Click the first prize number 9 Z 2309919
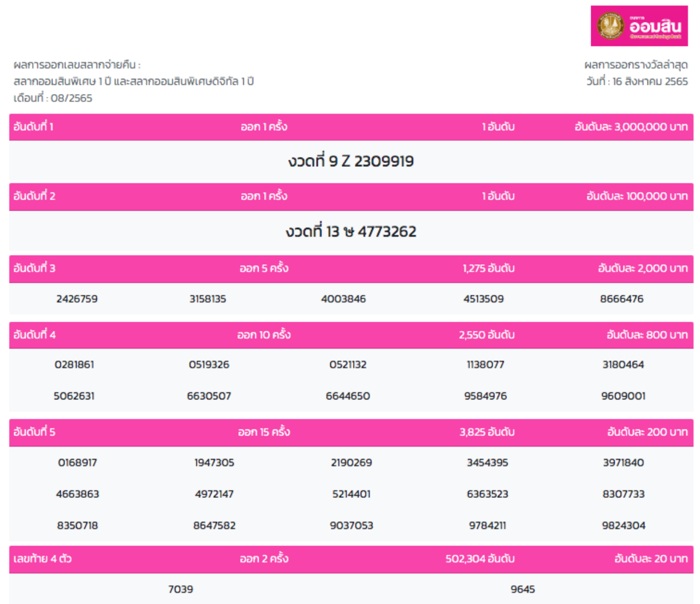The width and height of the screenshot is (700, 604). (351, 161)
